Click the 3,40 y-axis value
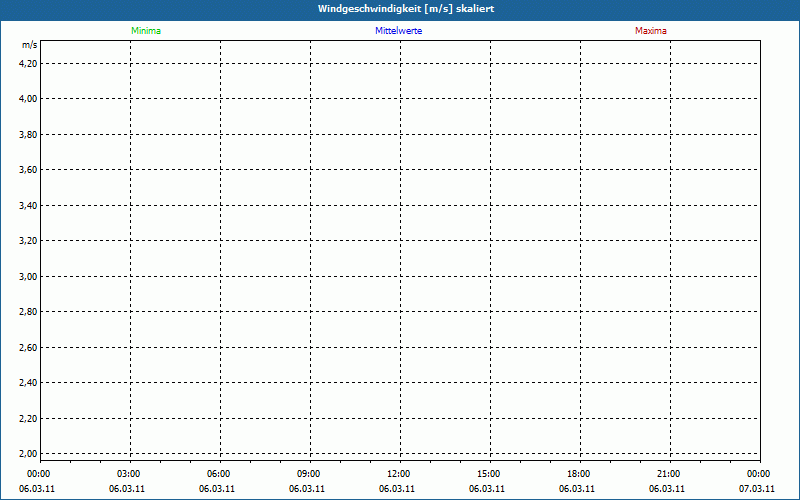This screenshot has width=800, height=500. pos(28,206)
